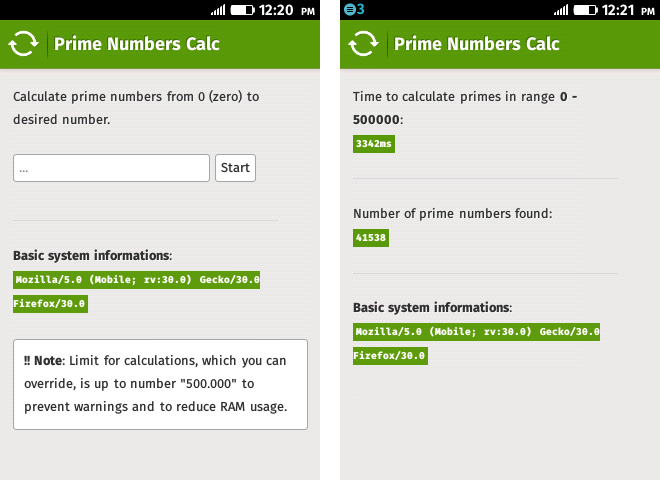Screen dimensions: 660x480
Task: Click the 3342ms time badge
Action: (x=374, y=144)
